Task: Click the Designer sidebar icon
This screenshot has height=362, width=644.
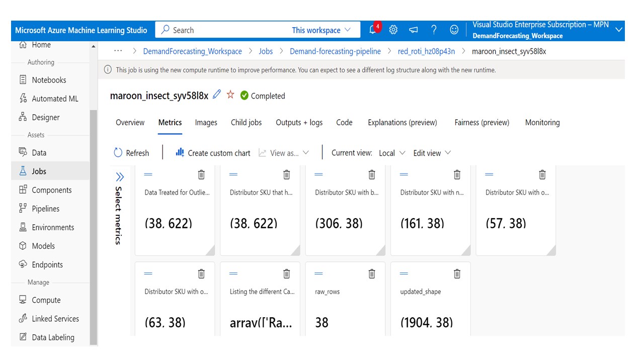Action: pyautogui.click(x=23, y=117)
